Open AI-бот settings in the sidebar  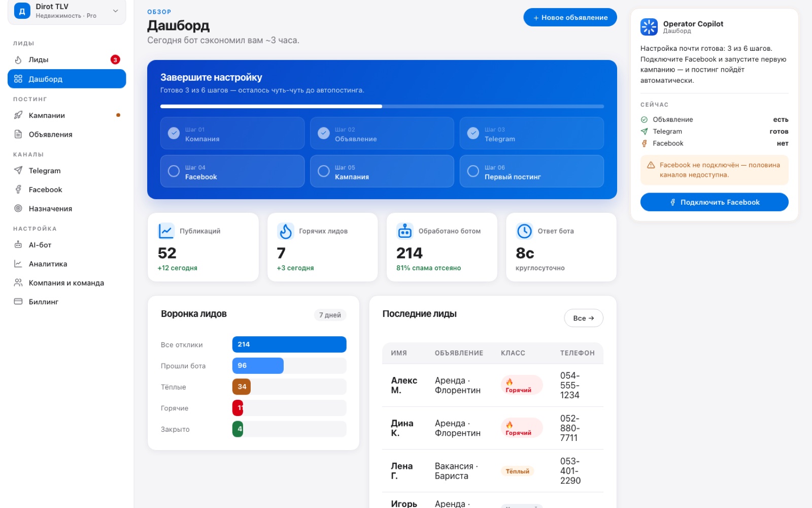66,245
